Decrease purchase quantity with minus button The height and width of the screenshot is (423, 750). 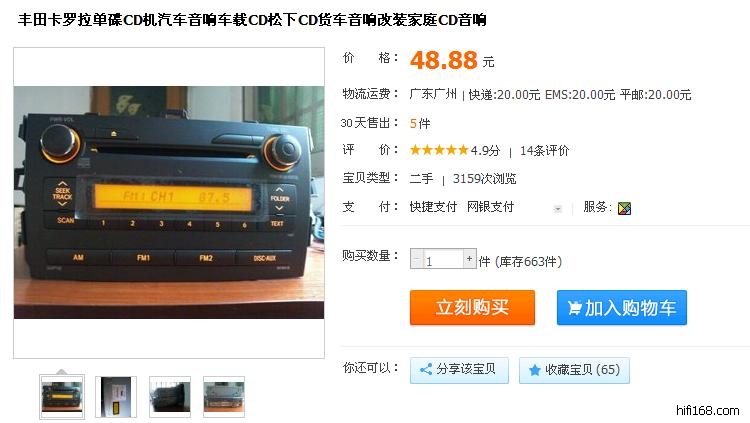coord(416,259)
